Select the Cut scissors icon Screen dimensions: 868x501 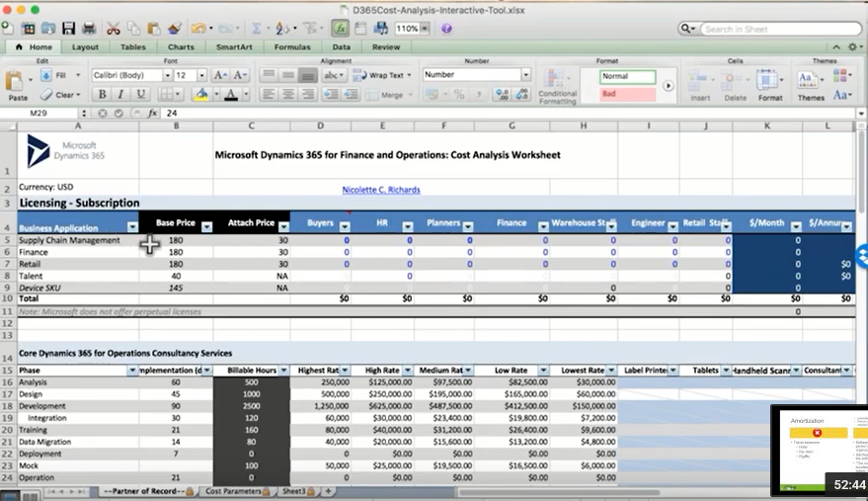[x=114, y=29]
